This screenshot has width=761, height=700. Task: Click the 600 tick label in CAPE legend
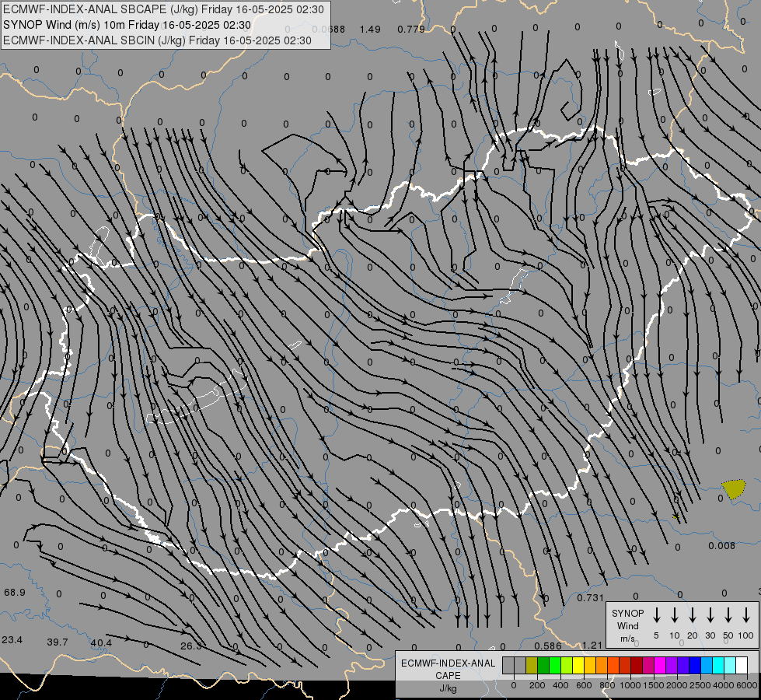pos(584,685)
